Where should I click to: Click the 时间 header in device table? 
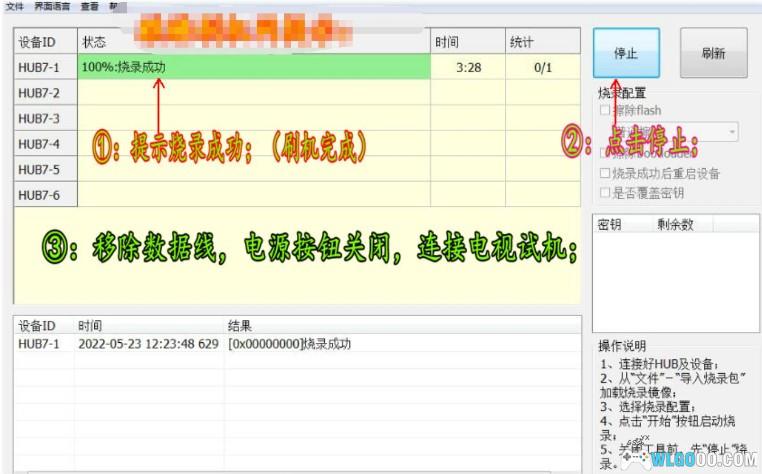click(468, 42)
